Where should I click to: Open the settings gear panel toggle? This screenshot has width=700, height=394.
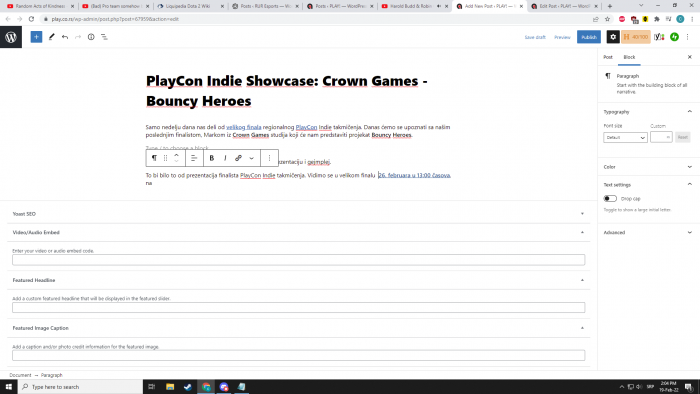(613, 37)
